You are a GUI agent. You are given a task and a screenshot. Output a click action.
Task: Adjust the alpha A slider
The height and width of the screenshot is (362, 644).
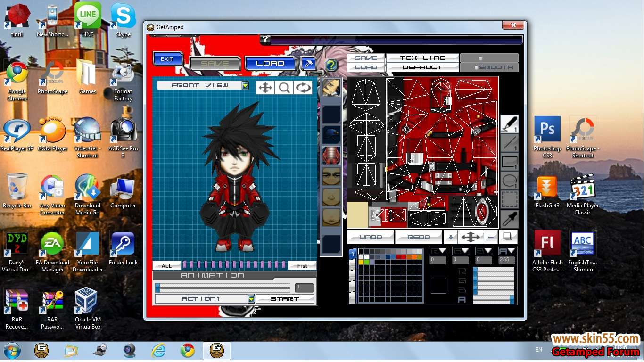tap(494, 300)
